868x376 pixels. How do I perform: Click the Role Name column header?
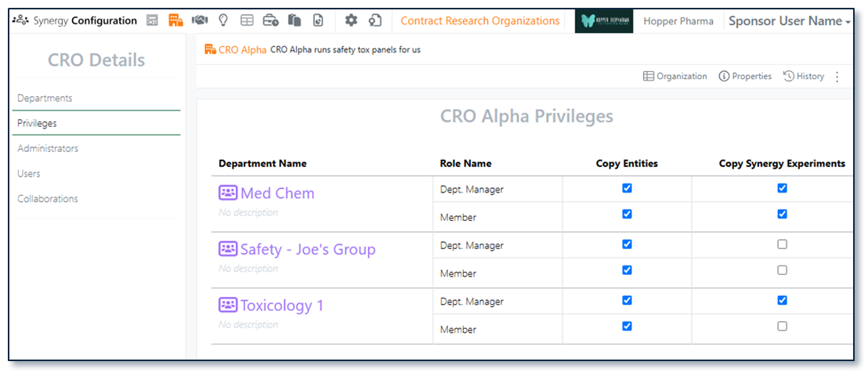click(x=465, y=164)
